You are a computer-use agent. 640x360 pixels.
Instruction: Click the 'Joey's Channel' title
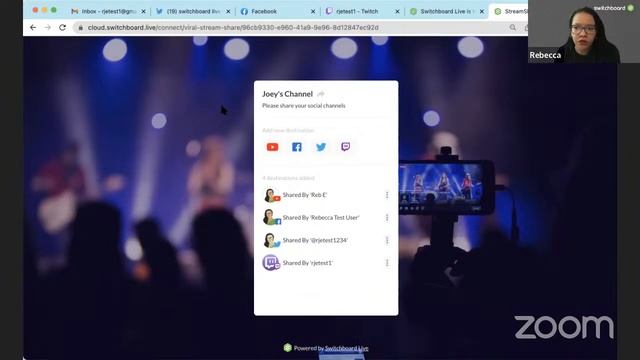click(287, 94)
